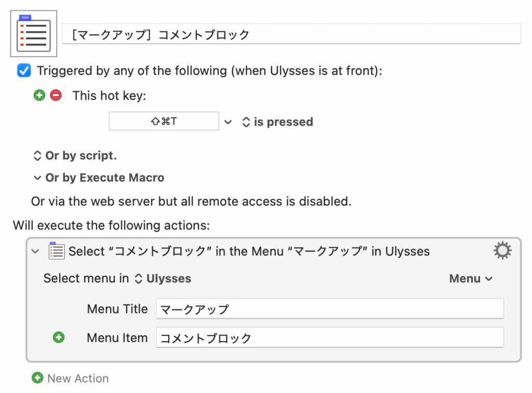Open the 'Or by script.' popup
This screenshot has height=393, width=532.
75,155
